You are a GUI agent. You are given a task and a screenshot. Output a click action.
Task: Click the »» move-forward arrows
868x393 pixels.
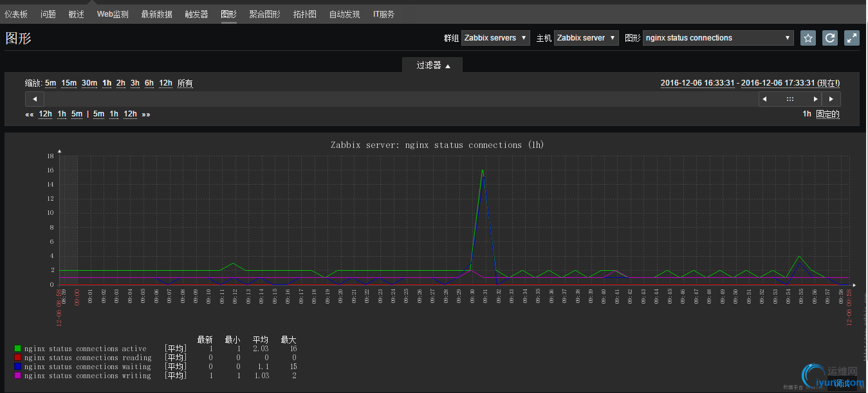(x=146, y=114)
